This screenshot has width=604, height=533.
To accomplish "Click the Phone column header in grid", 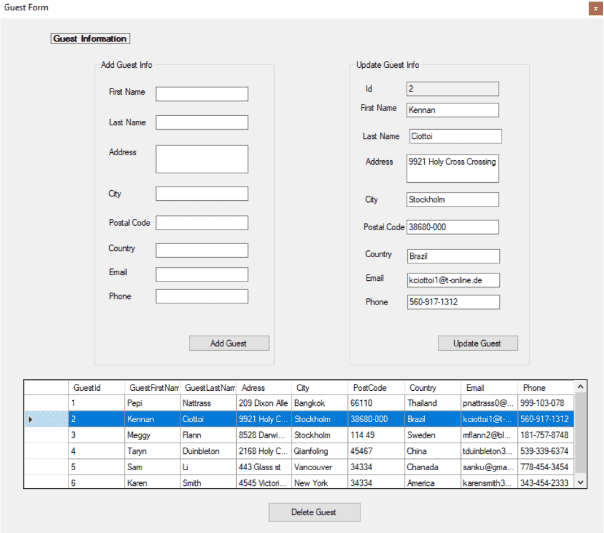I will point(545,388).
